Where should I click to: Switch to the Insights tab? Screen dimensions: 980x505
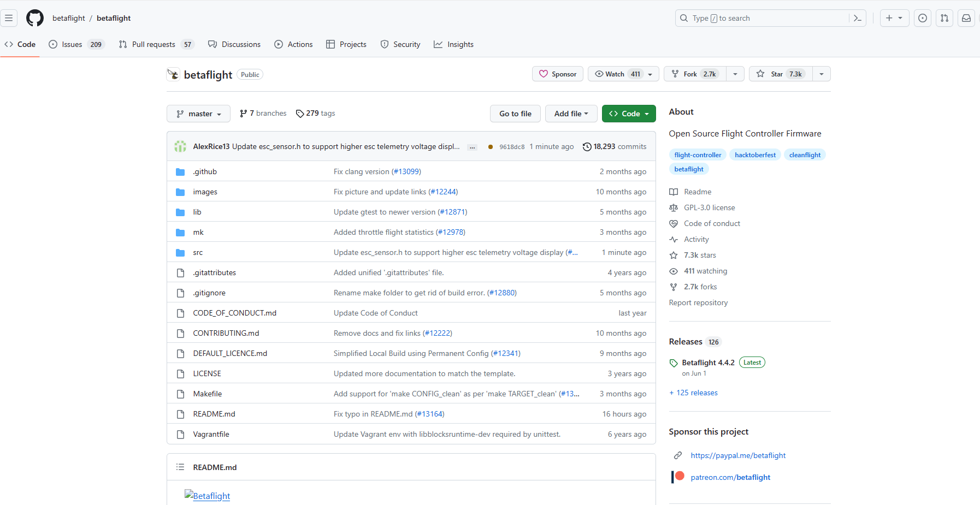click(453, 44)
